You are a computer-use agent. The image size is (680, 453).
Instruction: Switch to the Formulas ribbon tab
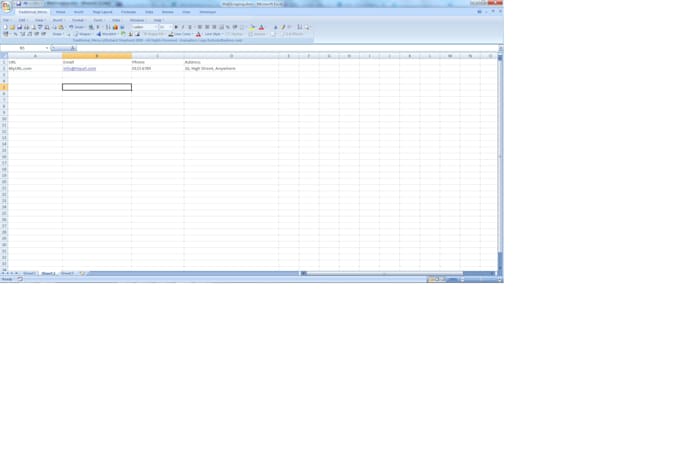point(128,12)
